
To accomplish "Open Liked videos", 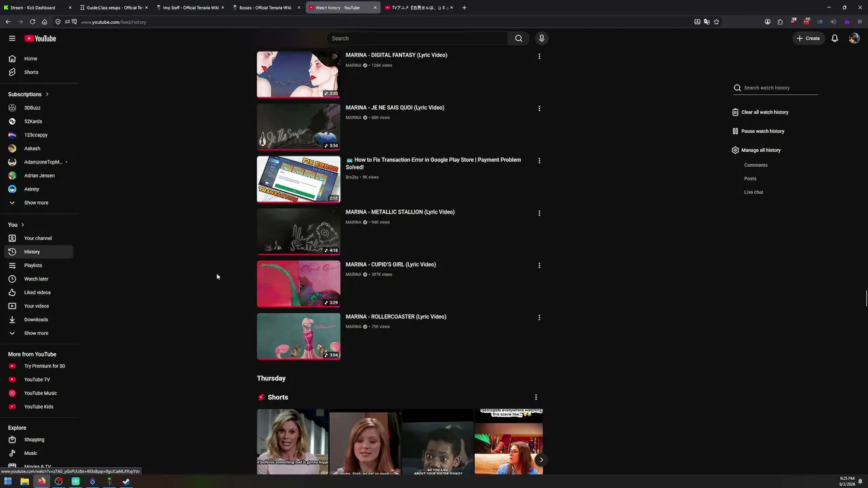I will pos(37,293).
